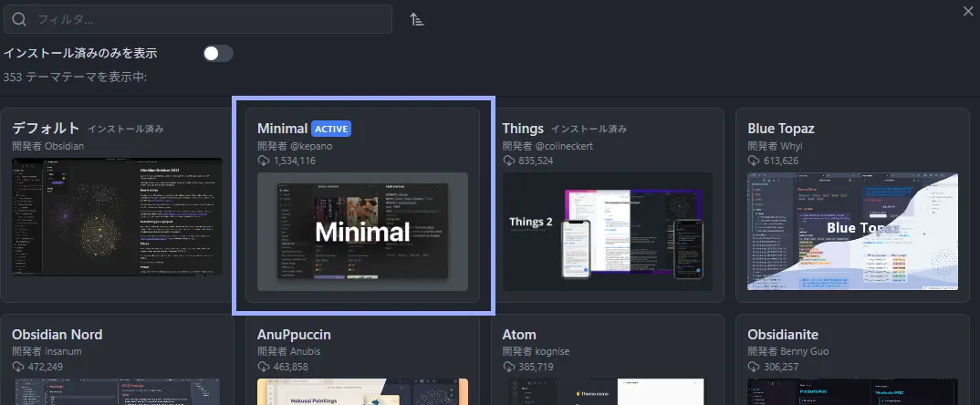
Task: Click 開発者 Obsidian author text
Action: [x=48, y=146]
